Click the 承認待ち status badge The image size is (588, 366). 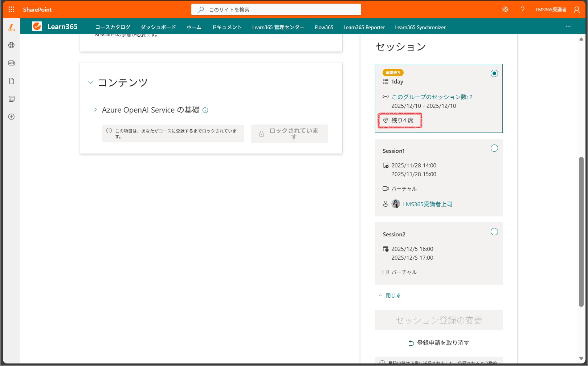[393, 73]
